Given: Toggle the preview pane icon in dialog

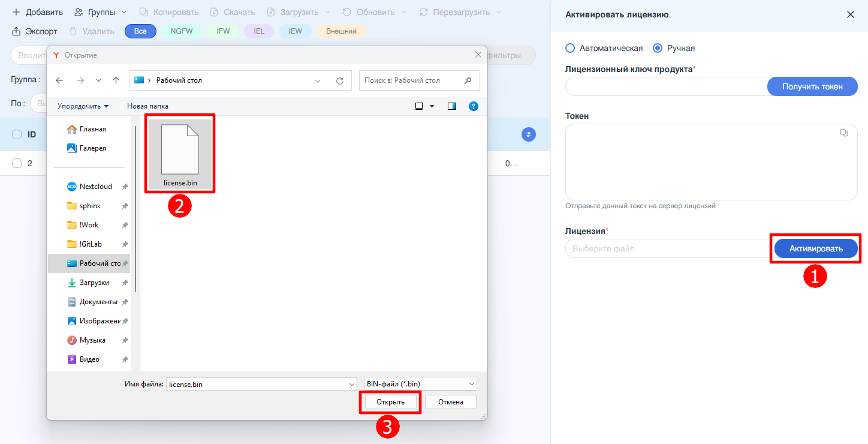Looking at the screenshot, I should [452, 106].
